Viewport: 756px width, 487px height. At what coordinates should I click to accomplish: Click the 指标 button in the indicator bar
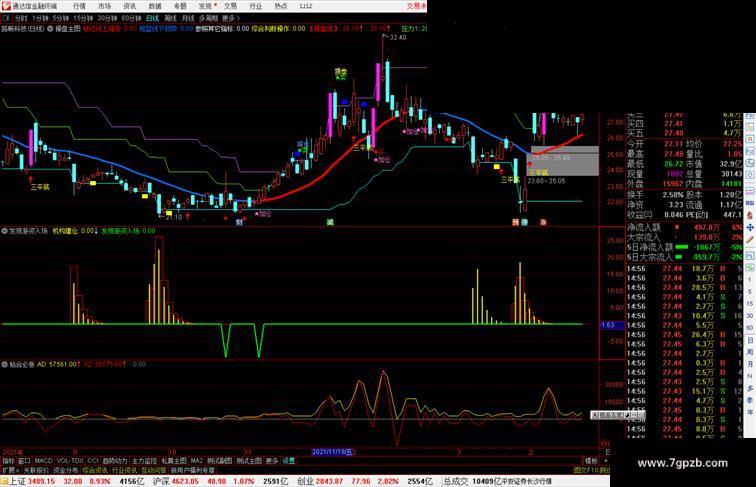click(x=9, y=461)
